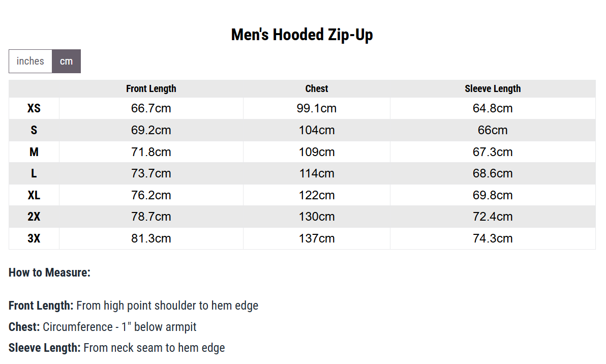This screenshot has height=364, width=606.
Task: Click the Men's Hooded Zip-Up title
Action: coord(302,35)
